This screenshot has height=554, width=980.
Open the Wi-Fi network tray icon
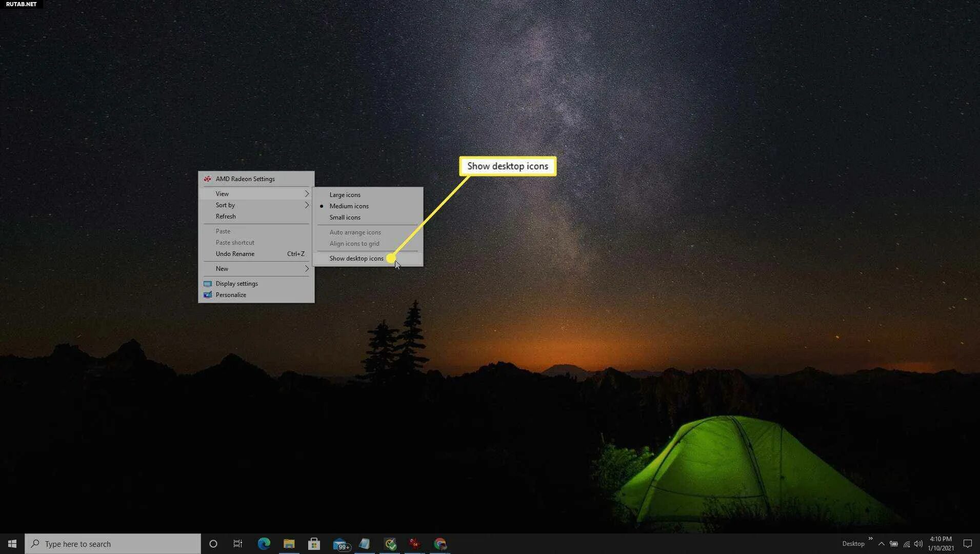point(907,544)
